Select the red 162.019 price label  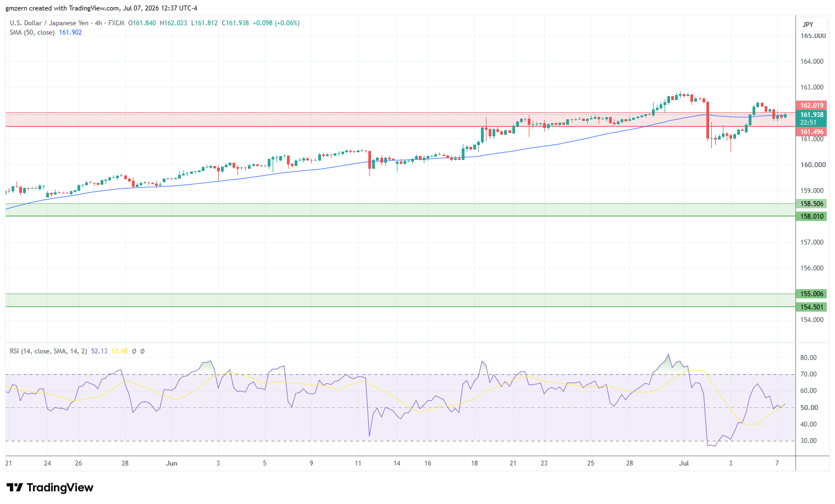tap(811, 106)
